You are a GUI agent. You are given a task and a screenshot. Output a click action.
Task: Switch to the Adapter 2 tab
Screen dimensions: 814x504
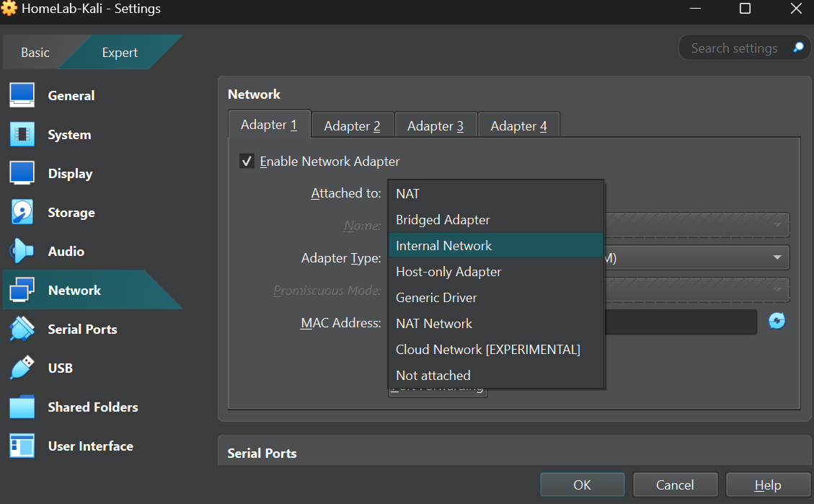pos(353,125)
